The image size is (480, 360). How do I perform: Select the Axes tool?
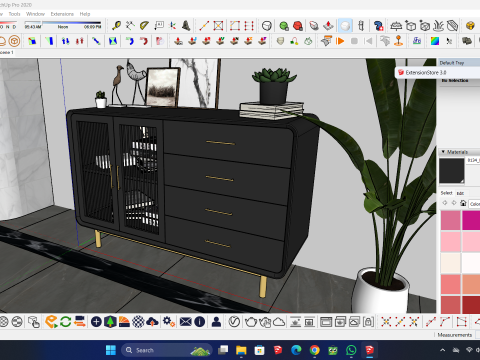tap(172, 25)
